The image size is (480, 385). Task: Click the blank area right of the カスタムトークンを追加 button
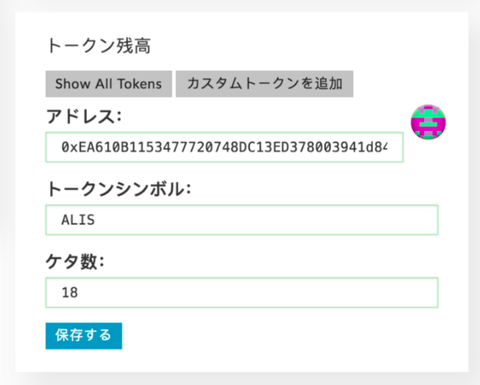pyautogui.click(x=408, y=84)
